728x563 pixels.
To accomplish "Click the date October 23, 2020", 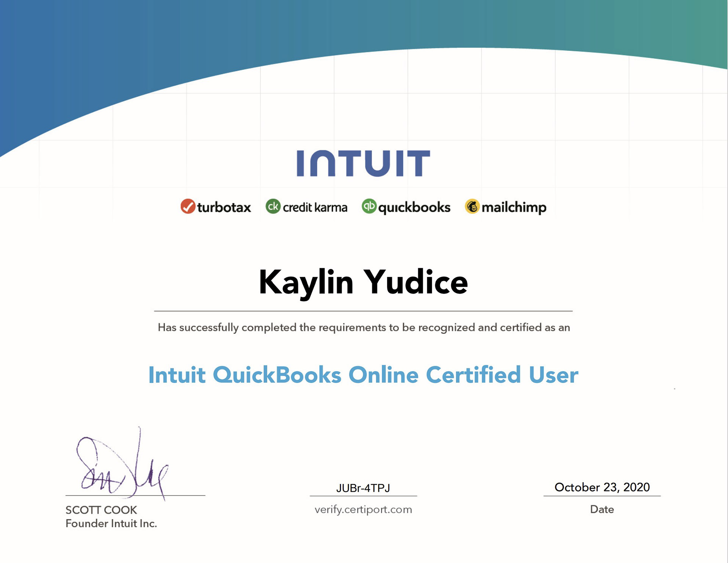I will pyautogui.click(x=602, y=487).
